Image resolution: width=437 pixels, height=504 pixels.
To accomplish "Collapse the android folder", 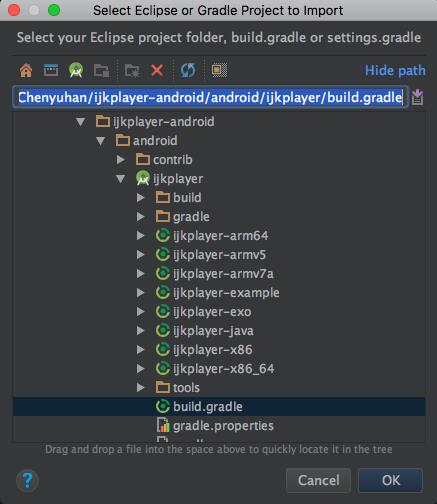I will (101, 141).
